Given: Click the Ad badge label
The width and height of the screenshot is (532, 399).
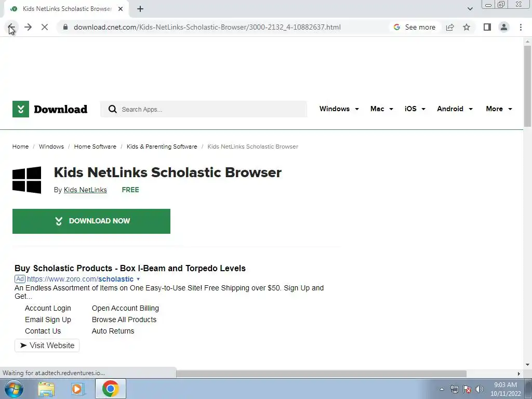Looking at the screenshot, I should 20,279.
